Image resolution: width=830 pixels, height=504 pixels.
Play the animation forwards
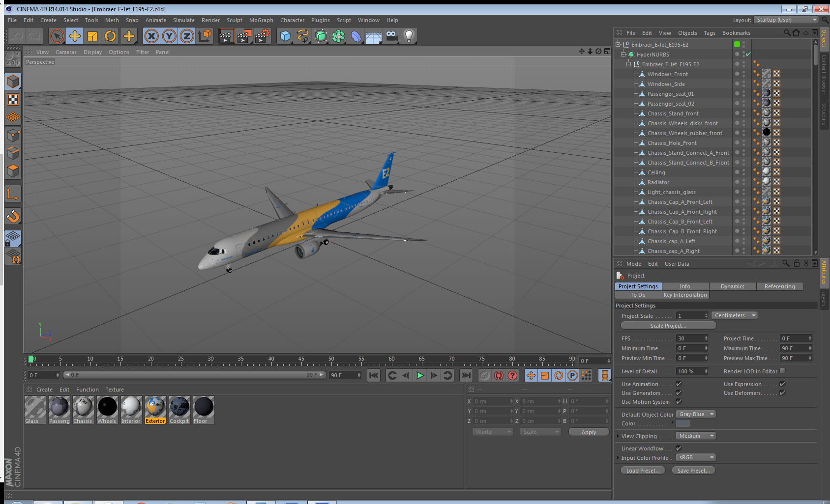420,375
